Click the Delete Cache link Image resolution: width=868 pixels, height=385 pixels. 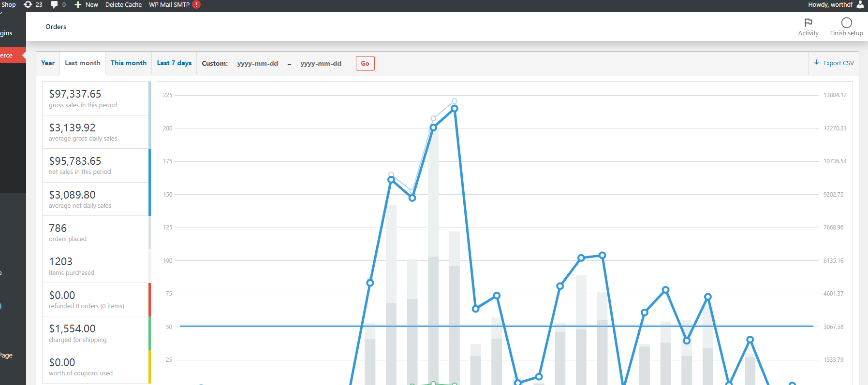[x=123, y=4]
